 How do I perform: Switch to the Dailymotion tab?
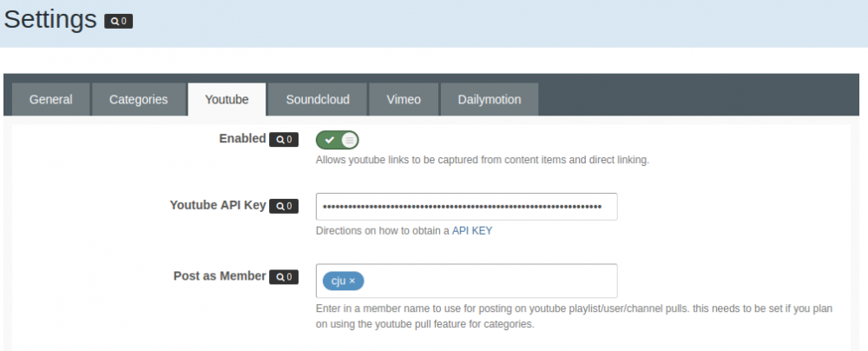[490, 99]
